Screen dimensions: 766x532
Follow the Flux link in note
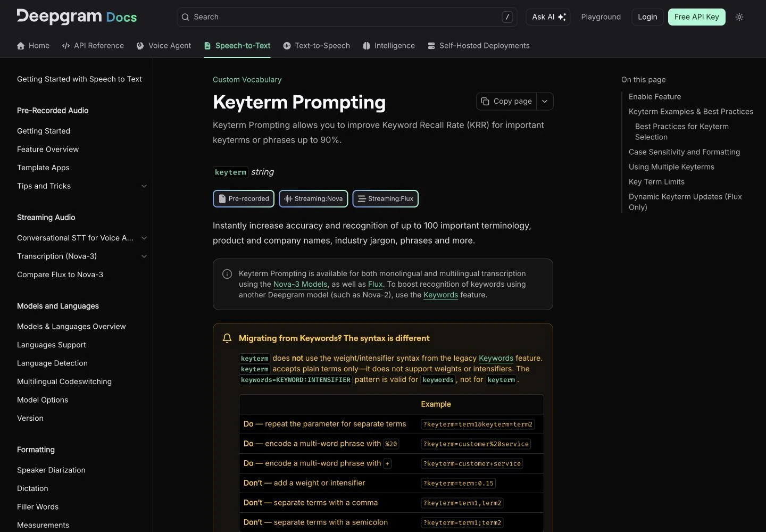(x=376, y=284)
